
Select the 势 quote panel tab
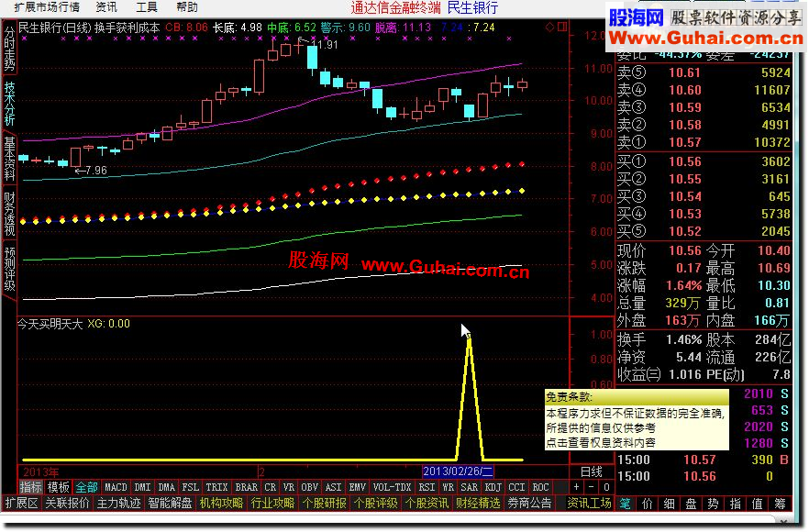[714, 504]
